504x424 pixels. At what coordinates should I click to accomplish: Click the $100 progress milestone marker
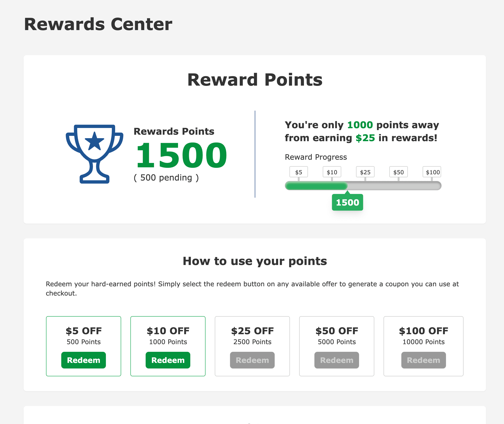point(432,172)
